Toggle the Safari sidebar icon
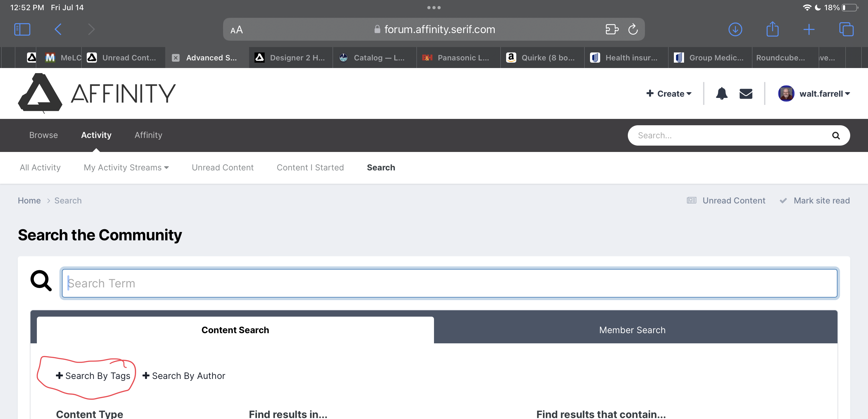The height and width of the screenshot is (419, 868). tap(22, 29)
